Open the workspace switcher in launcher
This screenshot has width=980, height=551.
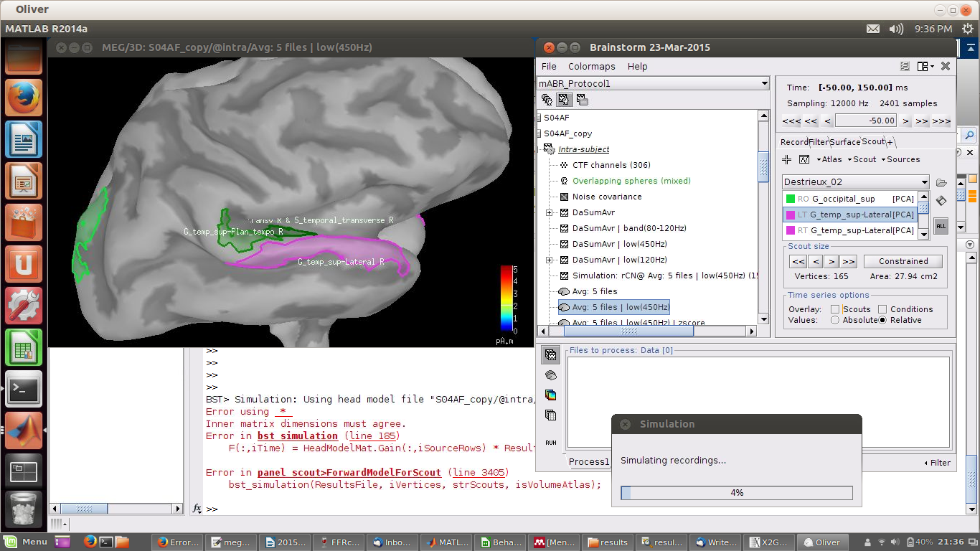pyautogui.click(x=24, y=471)
